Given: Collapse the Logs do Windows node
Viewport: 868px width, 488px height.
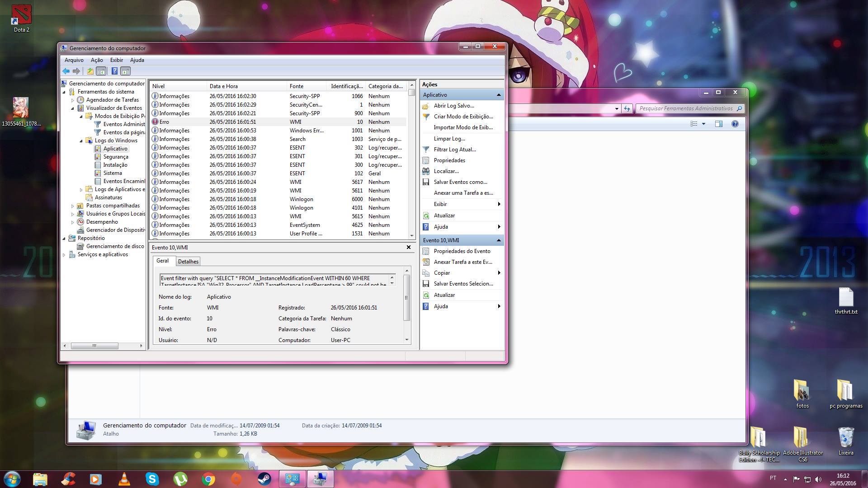Looking at the screenshot, I should 81,141.
